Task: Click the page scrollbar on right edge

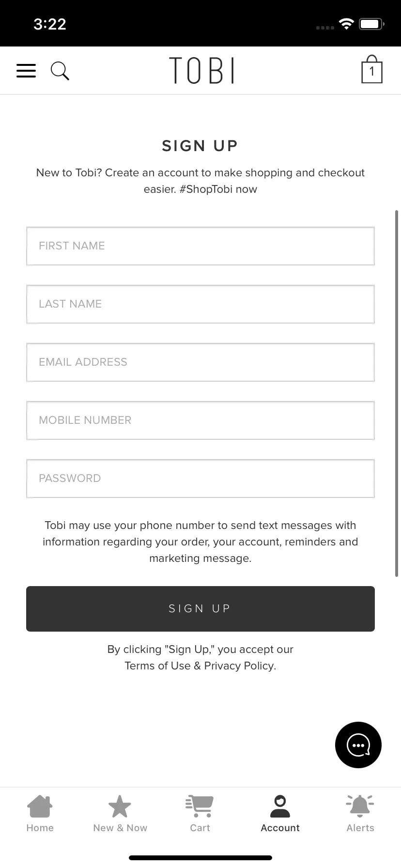Action: pos(397,393)
